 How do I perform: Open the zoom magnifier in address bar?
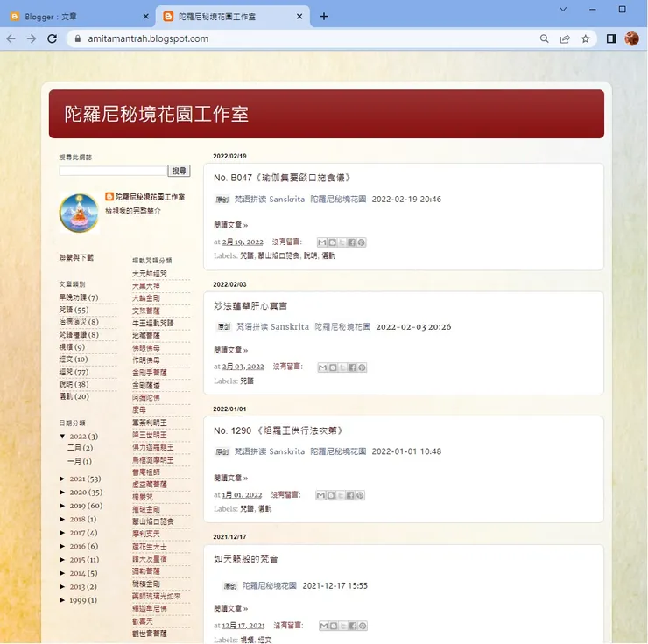pos(545,38)
